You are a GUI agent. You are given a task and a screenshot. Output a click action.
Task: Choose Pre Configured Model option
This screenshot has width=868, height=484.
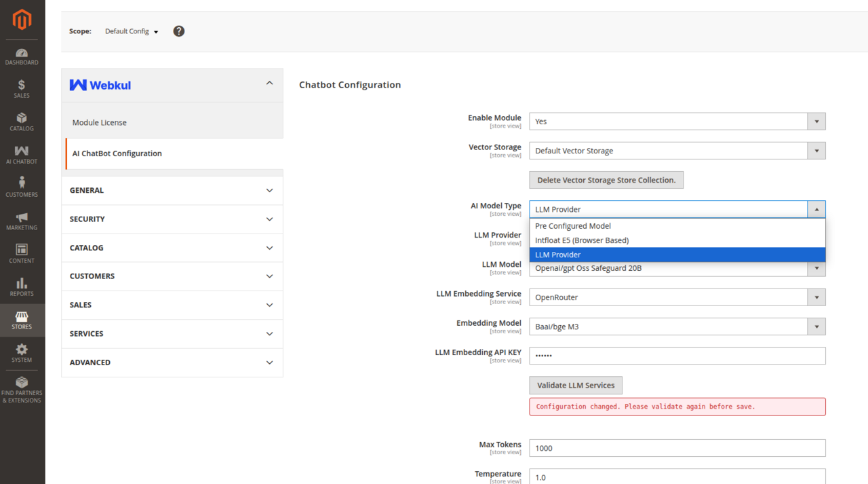[677, 226]
